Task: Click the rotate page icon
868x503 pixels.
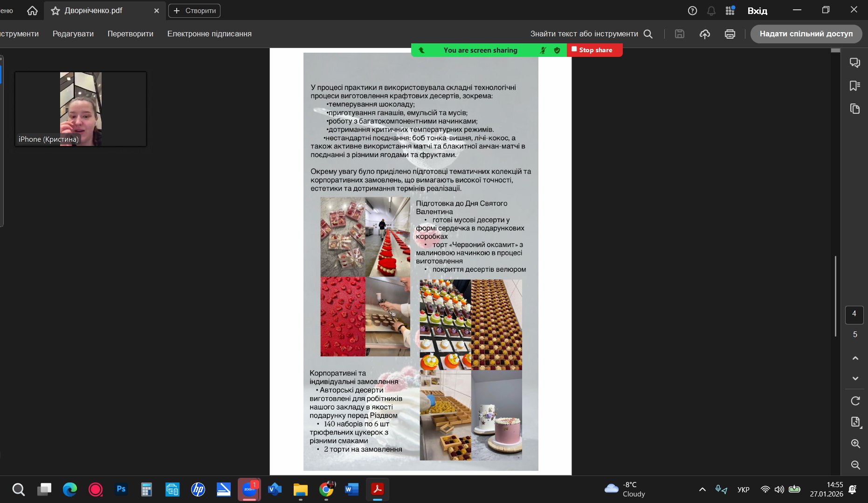Action: point(855,401)
